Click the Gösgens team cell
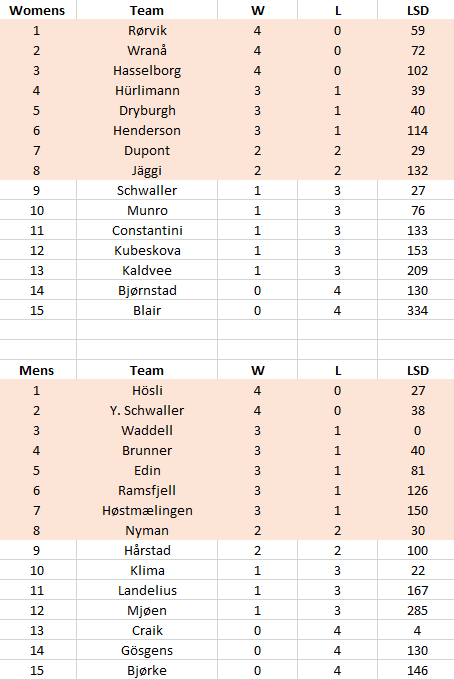The image size is (454, 680). click(x=147, y=650)
